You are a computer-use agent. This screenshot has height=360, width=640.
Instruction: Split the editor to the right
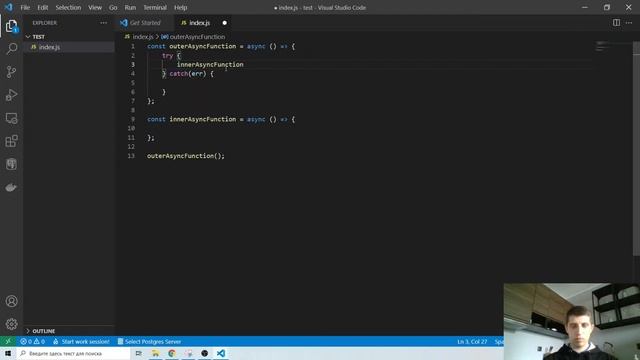tap(616, 23)
